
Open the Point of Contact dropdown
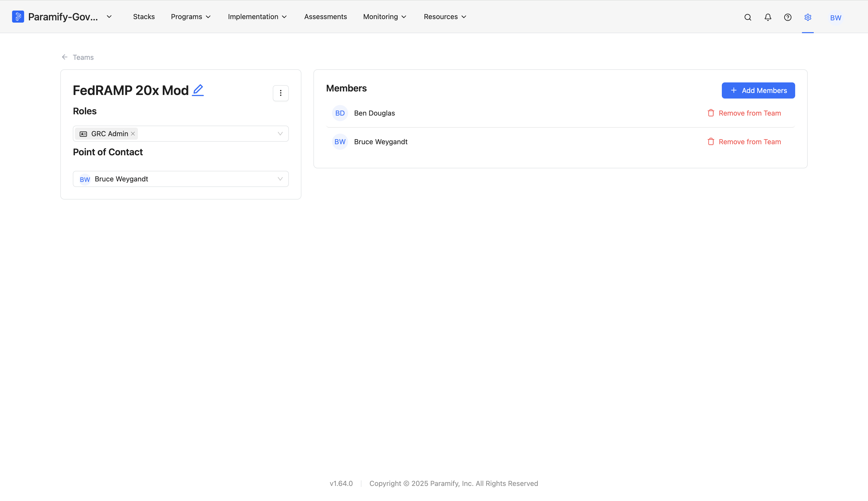tap(181, 179)
